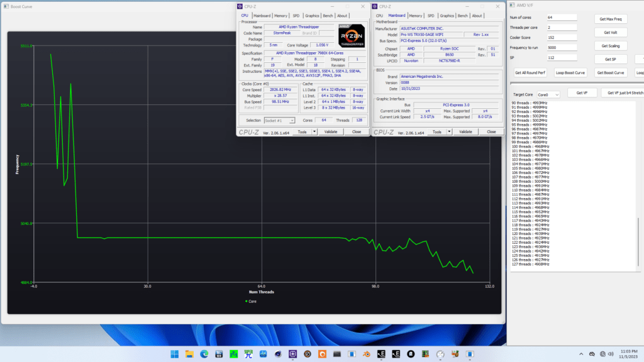Viewport: 644px width, 362px height.
Task: Toggle the Core series in chart legend
Action: pyautogui.click(x=251, y=302)
